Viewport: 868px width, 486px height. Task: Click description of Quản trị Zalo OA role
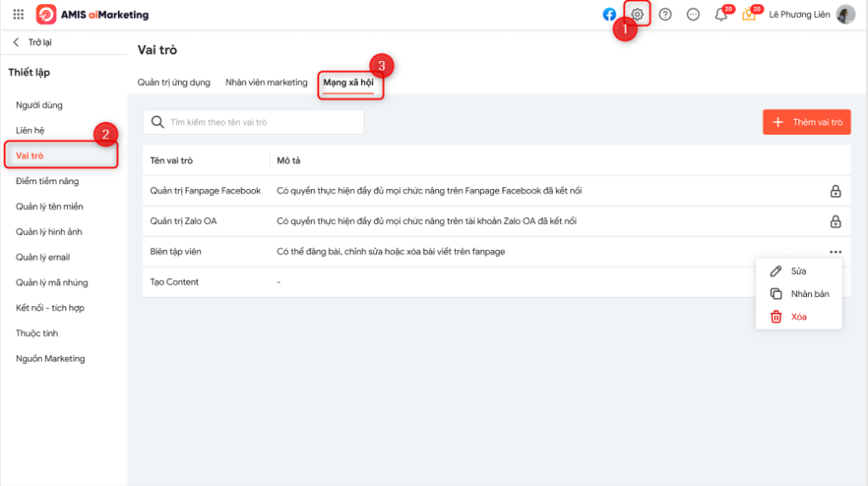tap(426, 221)
